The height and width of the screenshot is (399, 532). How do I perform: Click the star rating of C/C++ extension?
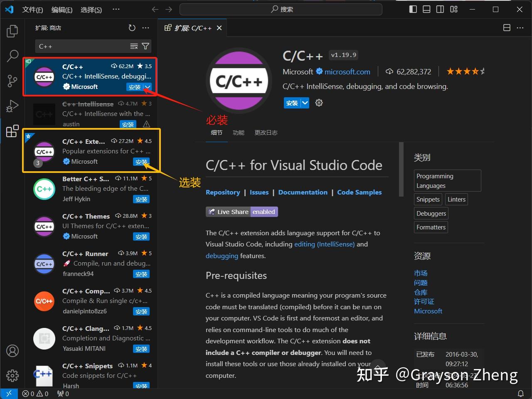[x=465, y=71]
